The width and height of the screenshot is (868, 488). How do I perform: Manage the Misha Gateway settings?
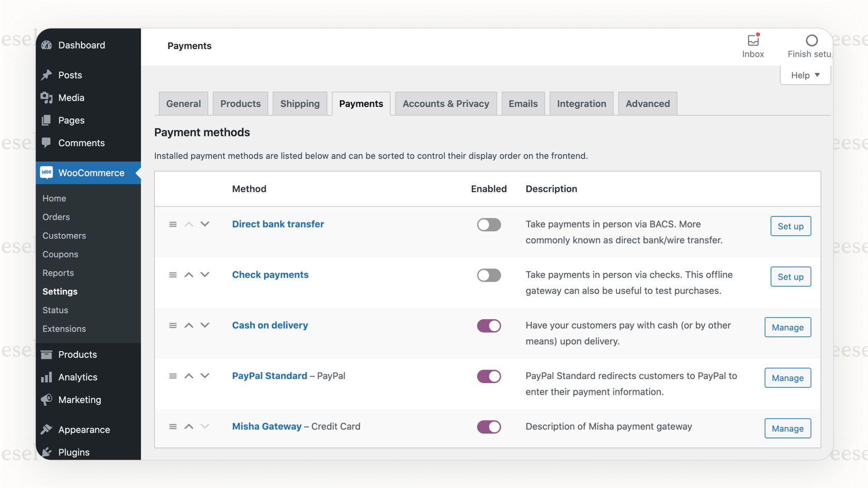coord(787,428)
